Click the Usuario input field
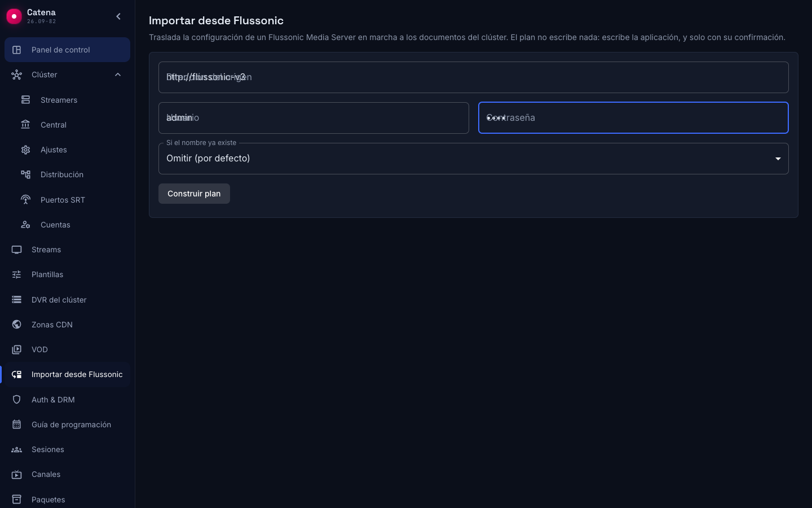 click(314, 118)
